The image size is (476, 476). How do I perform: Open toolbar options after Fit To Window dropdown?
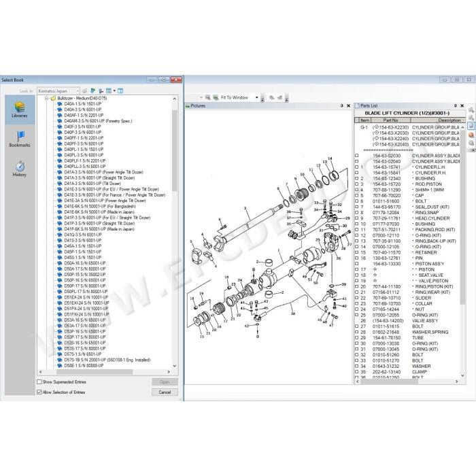(x=262, y=99)
